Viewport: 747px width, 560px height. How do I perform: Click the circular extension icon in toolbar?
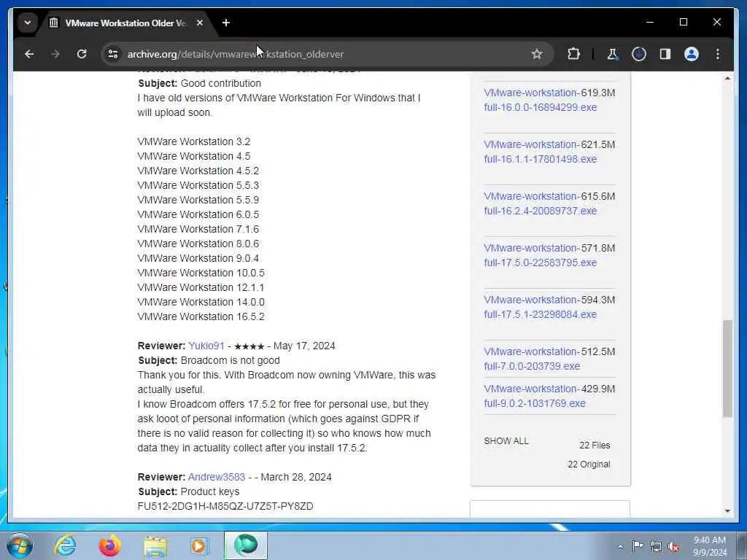tap(639, 54)
